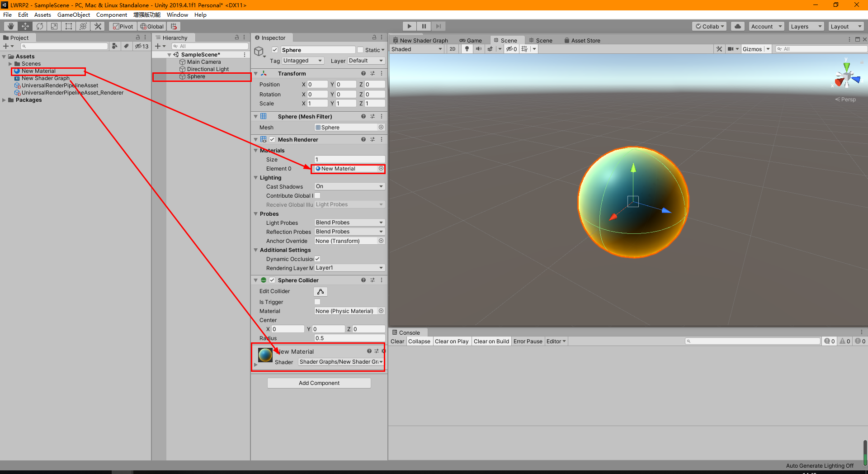Toggle scene audio with the speaker icon
868x474 pixels.
[479, 48]
